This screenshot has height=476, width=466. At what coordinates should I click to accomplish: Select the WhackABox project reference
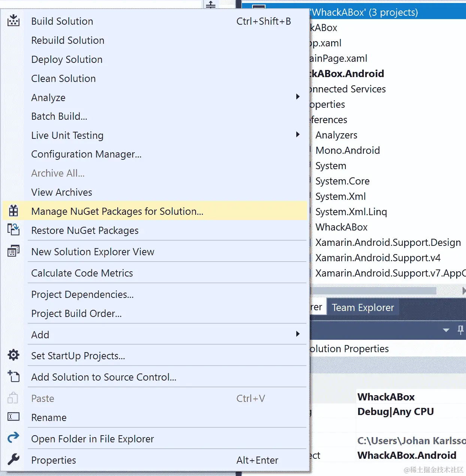pyautogui.click(x=341, y=227)
